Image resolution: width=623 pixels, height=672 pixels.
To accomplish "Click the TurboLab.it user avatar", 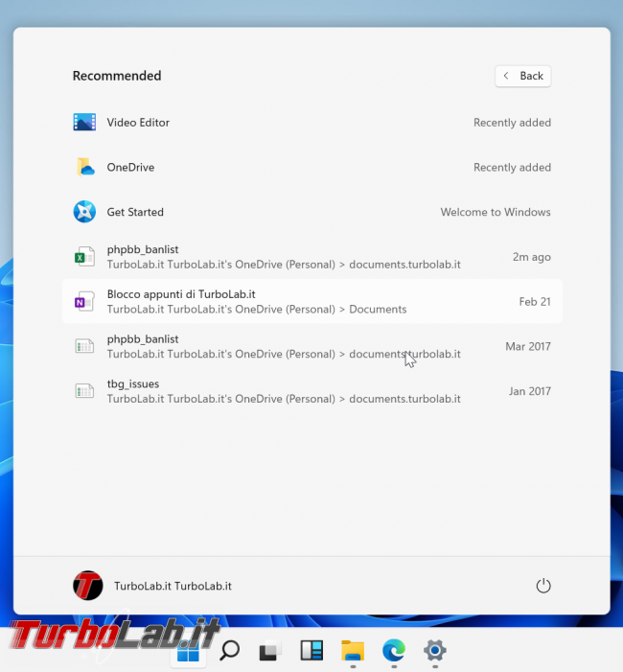I will click(x=88, y=586).
